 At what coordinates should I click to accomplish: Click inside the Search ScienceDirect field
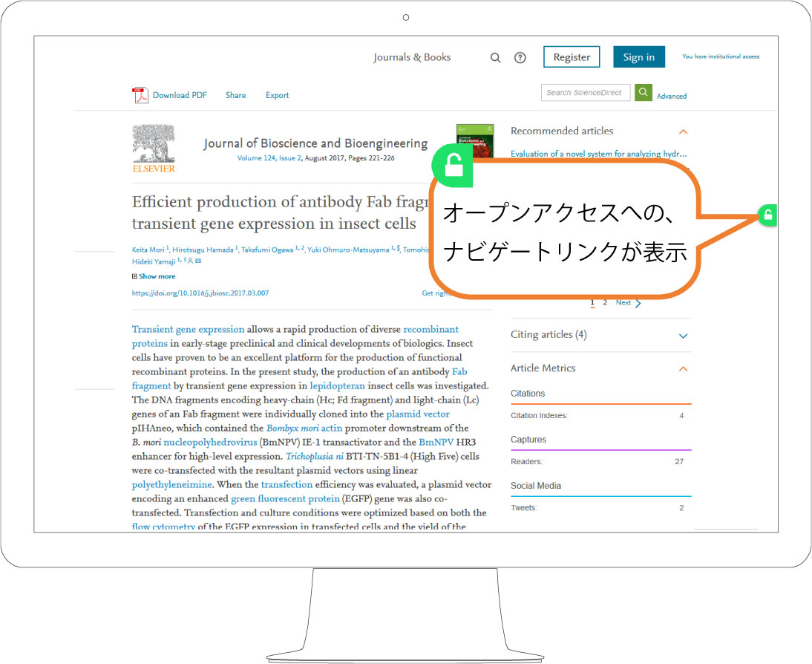[x=586, y=92]
